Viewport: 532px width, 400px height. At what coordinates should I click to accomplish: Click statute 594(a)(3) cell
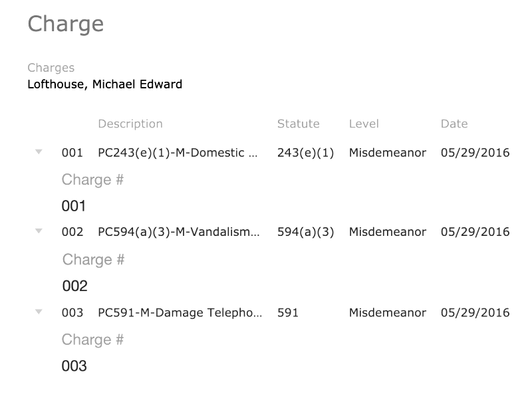pos(305,232)
